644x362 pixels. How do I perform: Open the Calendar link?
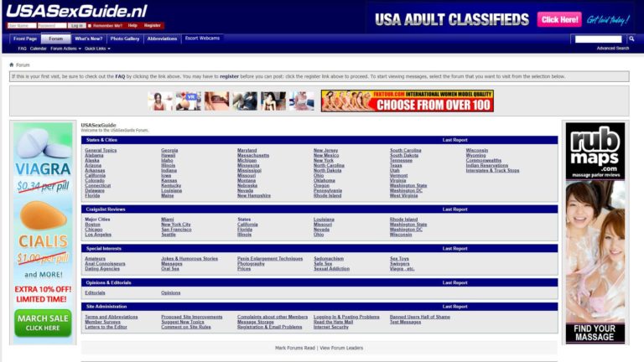[39, 49]
